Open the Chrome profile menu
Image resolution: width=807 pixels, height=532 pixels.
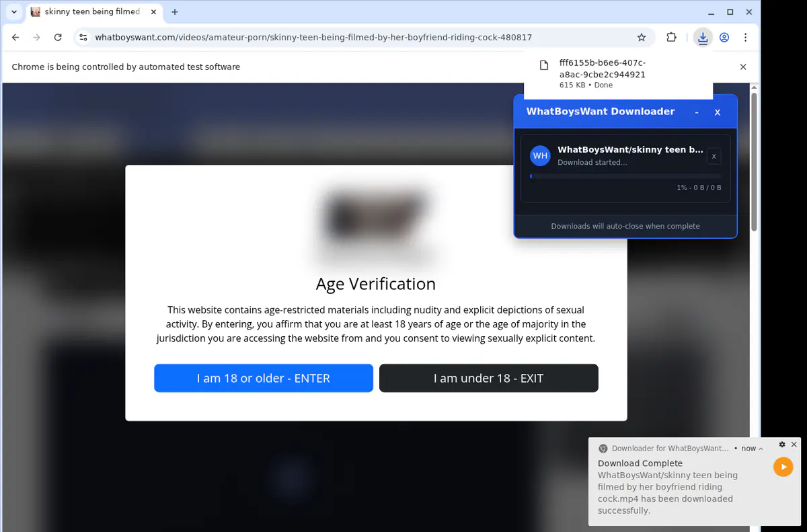coord(724,38)
